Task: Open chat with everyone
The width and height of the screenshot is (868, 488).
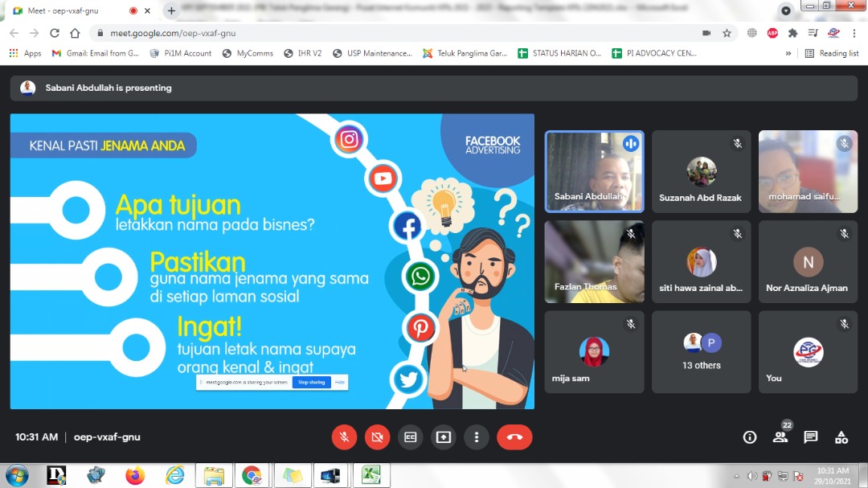Action: click(811, 437)
